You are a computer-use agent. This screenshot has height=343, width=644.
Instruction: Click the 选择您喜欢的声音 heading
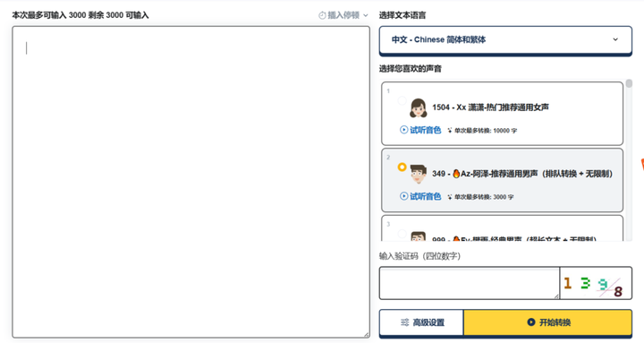click(411, 69)
